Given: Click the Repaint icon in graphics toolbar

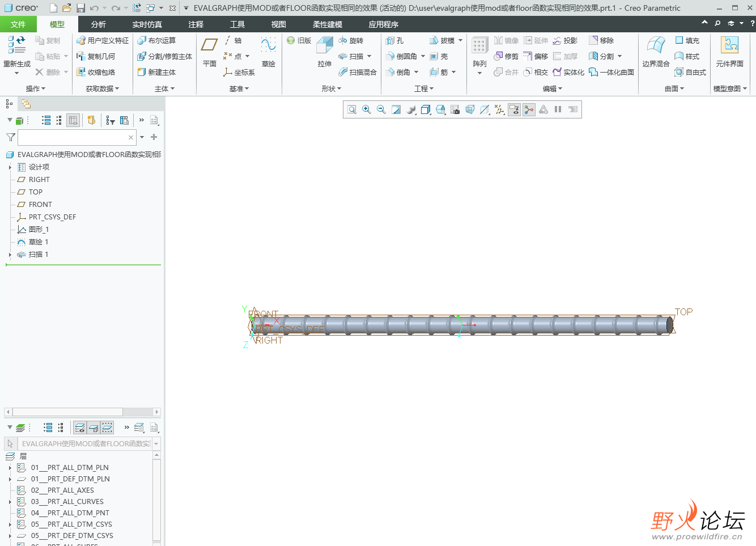Looking at the screenshot, I should (x=396, y=109).
